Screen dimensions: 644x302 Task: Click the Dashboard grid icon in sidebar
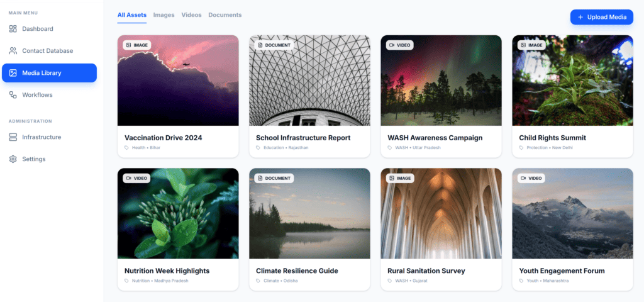coord(13,29)
